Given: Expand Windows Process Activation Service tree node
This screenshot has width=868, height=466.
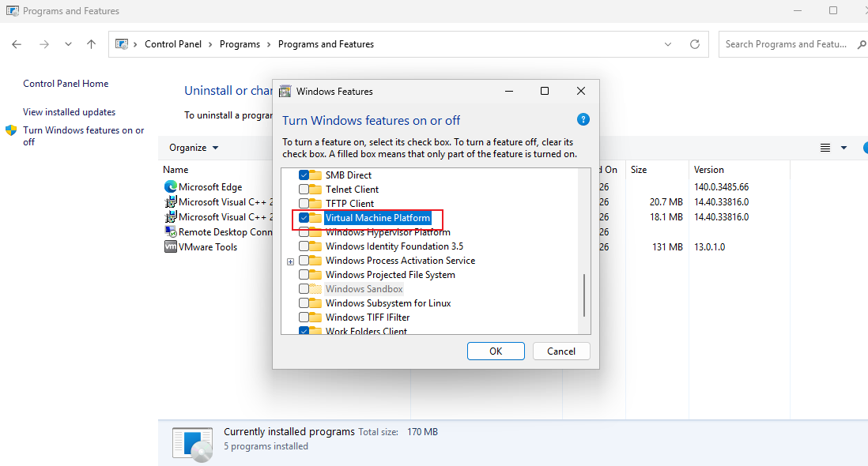Looking at the screenshot, I should click(291, 261).
